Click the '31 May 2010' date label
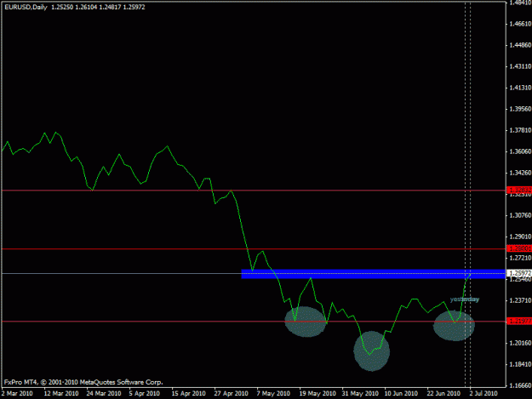Image resolution: width=532 pixels, height=399 pixels. [360, 393]
